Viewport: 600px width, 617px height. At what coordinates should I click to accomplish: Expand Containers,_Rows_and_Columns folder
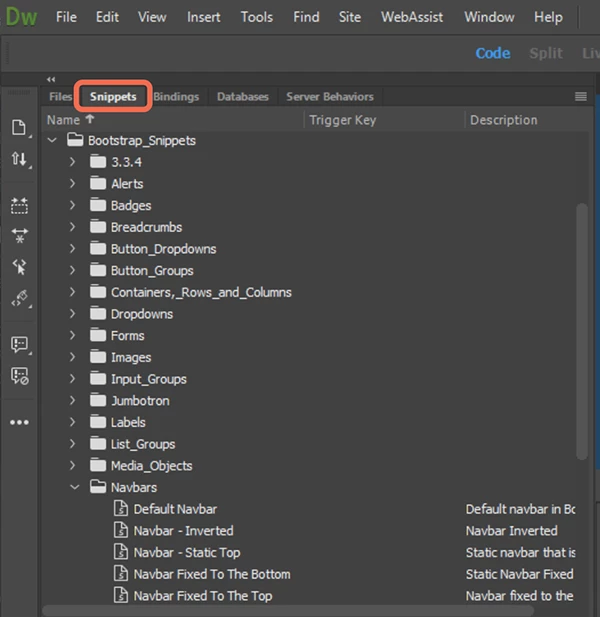pyautogui.click(x=72, y=292)
